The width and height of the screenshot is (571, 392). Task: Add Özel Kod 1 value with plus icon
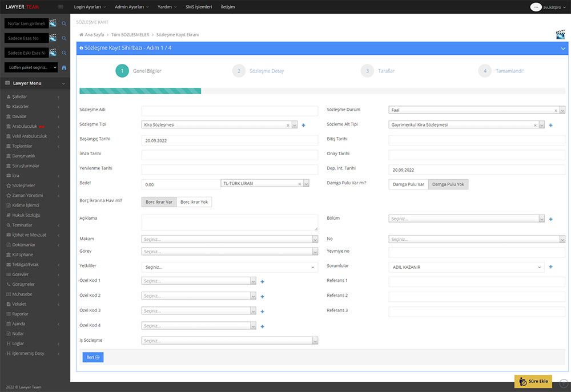click(x=262, y=282)
